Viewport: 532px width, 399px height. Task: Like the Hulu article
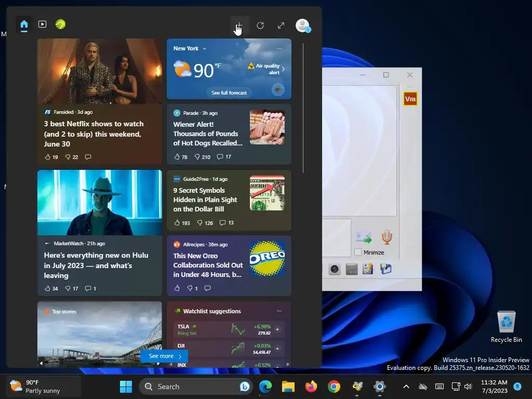point(51,288)
